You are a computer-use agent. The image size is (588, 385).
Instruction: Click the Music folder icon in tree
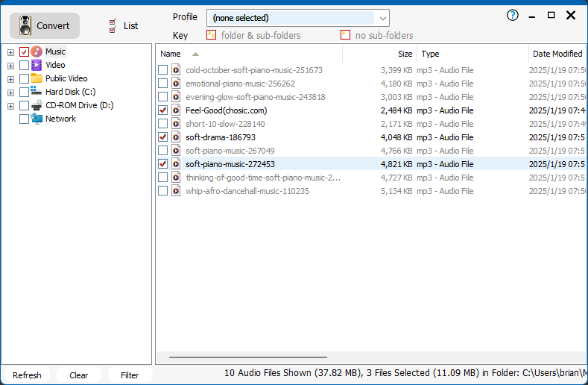pyautogui.click(x=37, y=52)
